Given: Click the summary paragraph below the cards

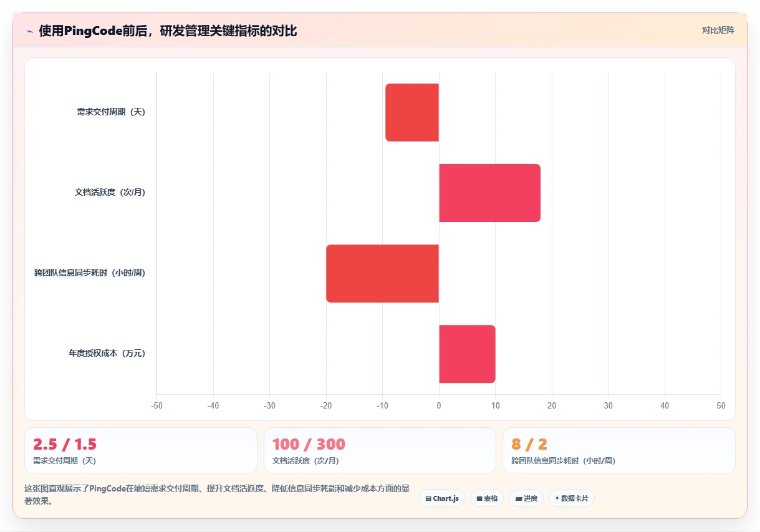Looking at the screenshot, I should [216, 495].
